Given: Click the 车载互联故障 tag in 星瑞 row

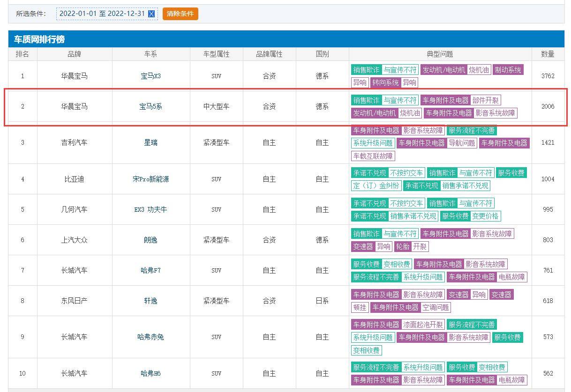Looking at the screenshot, I should (373, 155).
